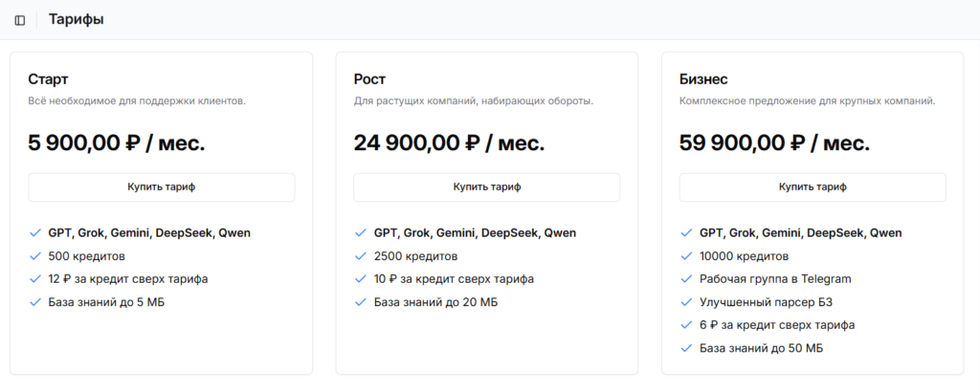Click checkmark beside 'База знаний до 5 МБ'
Screen dimensions: 980x392
coord(35,302)
